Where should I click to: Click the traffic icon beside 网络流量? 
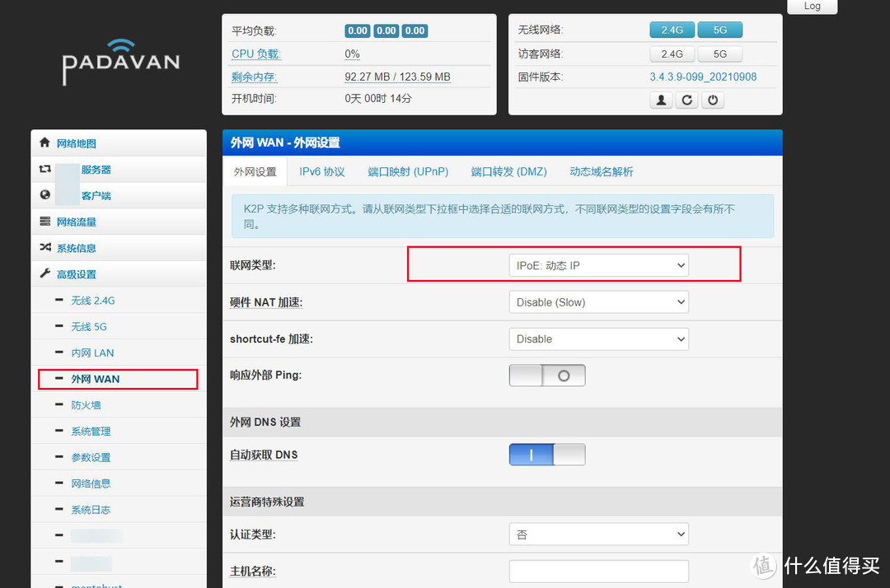tap(44, 222)
